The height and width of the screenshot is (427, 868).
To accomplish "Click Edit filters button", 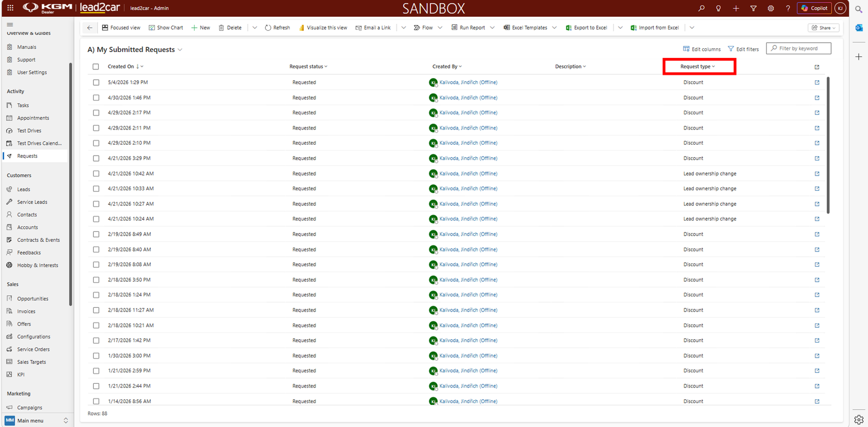I will click(x=743, y=49).
